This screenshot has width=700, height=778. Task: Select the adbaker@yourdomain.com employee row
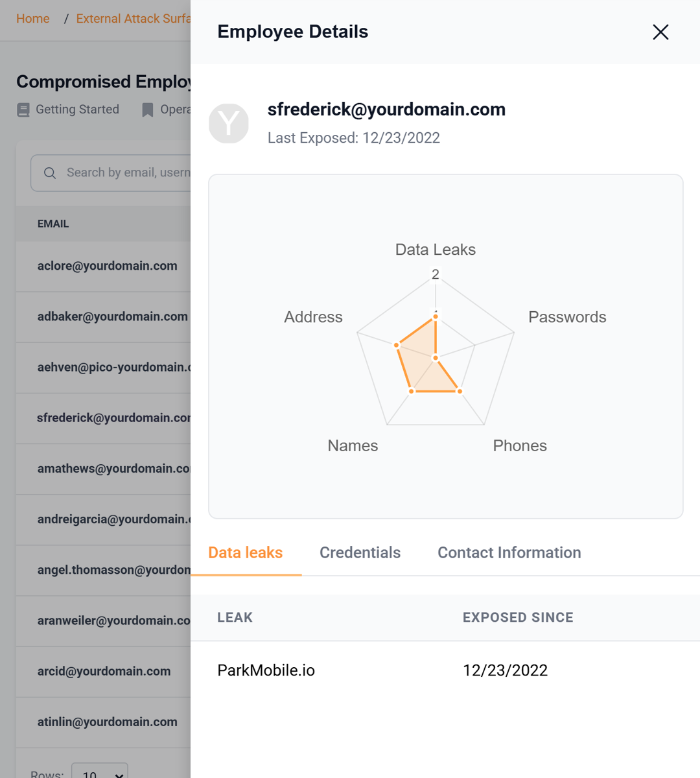(x=112, y=316)
